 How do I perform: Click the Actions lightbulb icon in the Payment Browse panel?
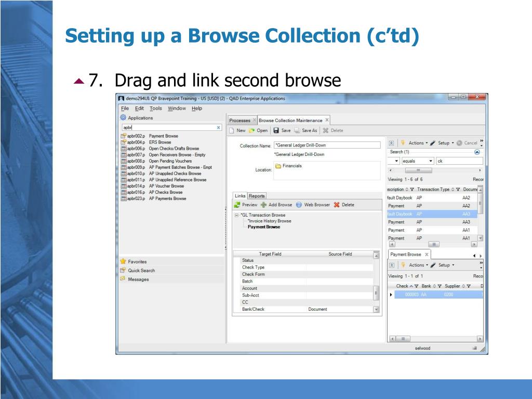click(403, 265)
